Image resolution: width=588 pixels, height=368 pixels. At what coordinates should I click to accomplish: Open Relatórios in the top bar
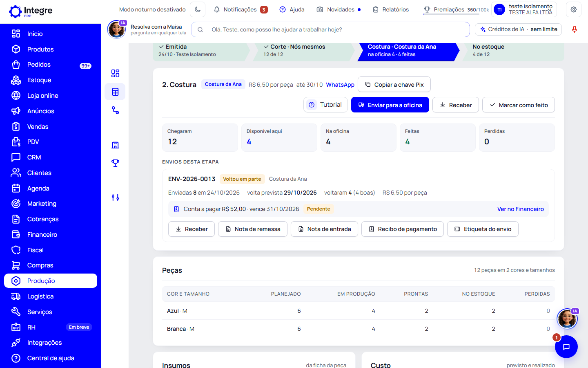[x=391, y=9]
